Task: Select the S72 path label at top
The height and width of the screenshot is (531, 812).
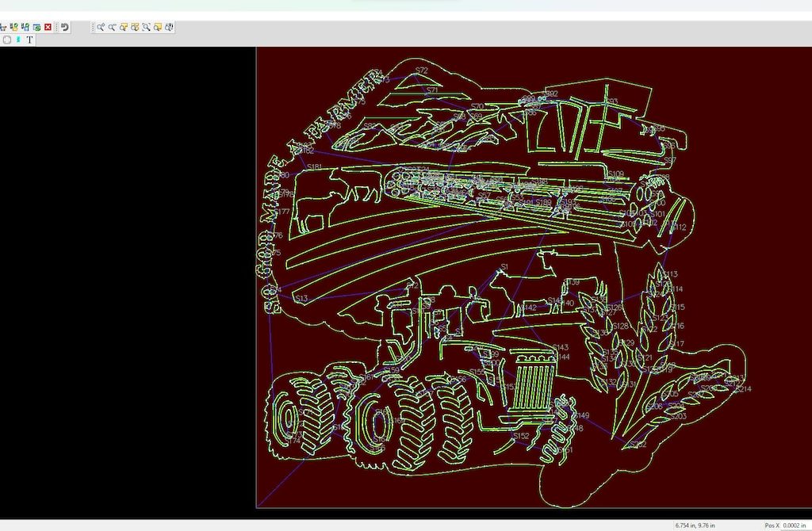Action: tap(421, 71)
